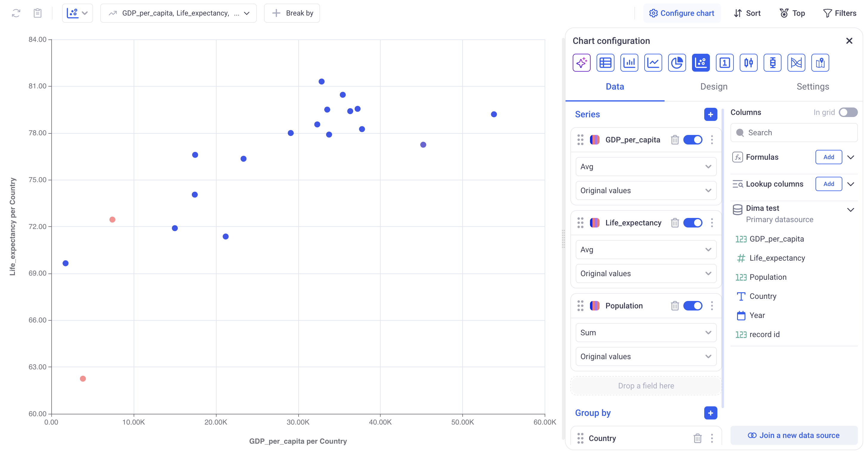The height and width of the screenshot is (455, 868).
Task: Click the GDP_per_capita series color swatch
Action: tap(595, 140)
